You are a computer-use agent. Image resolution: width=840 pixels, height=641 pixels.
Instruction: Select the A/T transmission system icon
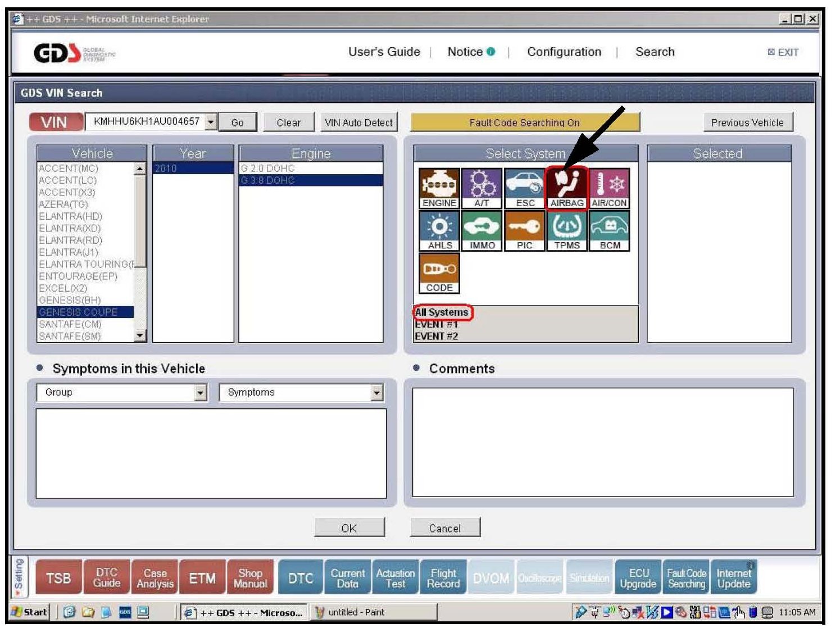click(482, 188)
